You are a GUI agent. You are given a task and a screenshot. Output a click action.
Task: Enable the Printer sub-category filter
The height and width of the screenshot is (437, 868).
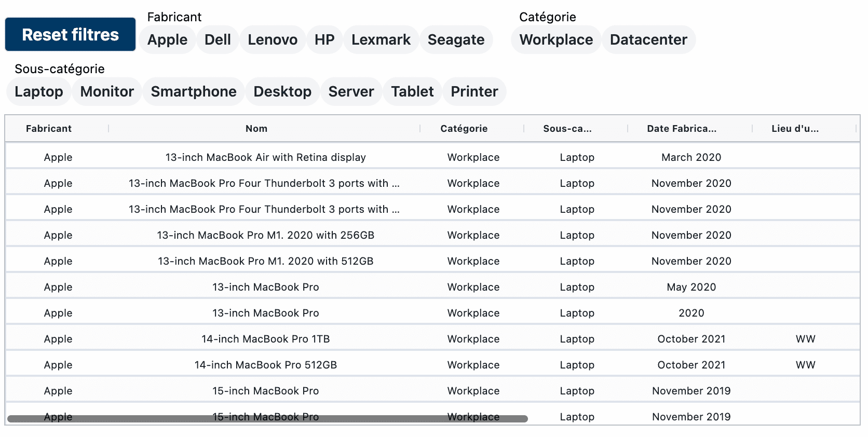click(474, 92)
